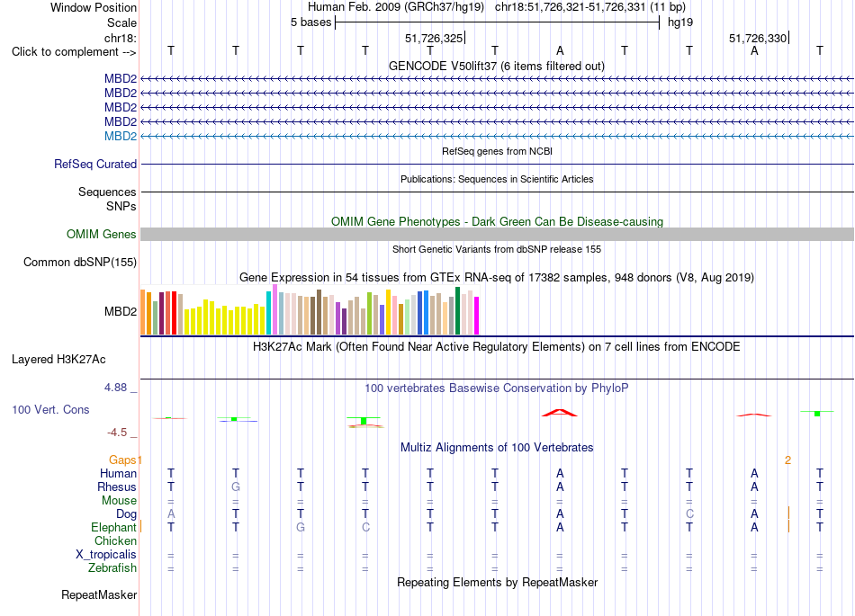Click the Common dbSNP(155) track label
855x616 pixels.
pyautogui.click(x=80, y=262)
